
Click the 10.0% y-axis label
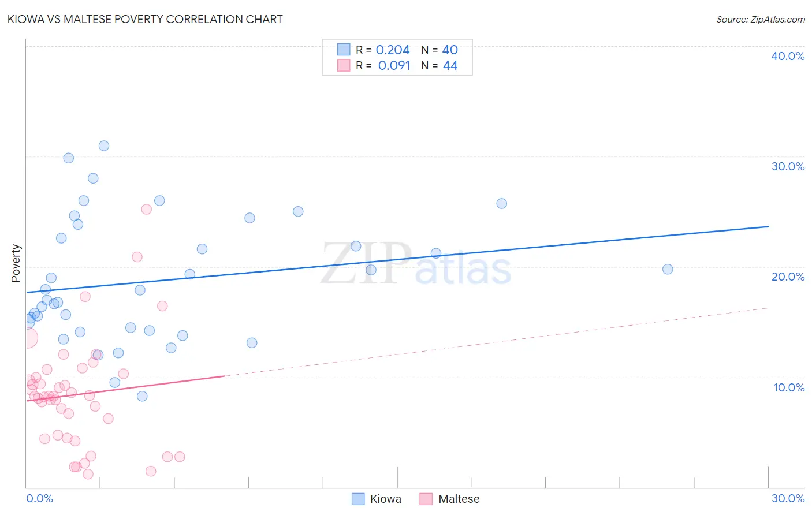click(789, 387)
